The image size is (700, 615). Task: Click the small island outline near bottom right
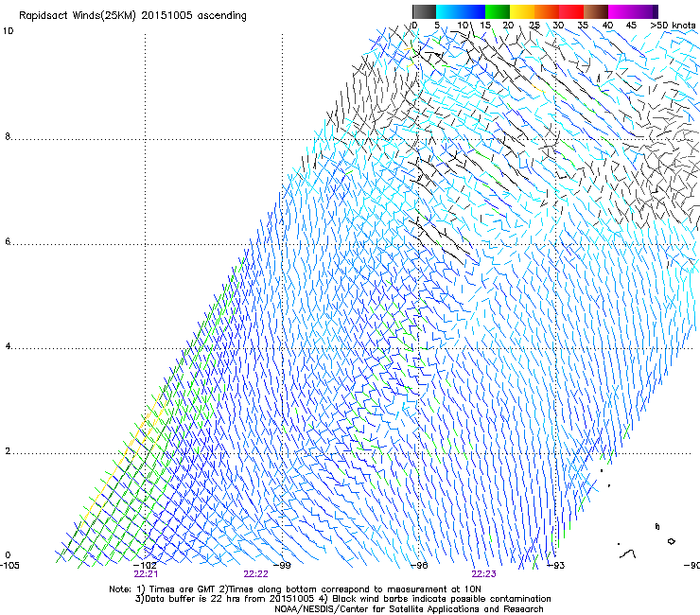671,541
